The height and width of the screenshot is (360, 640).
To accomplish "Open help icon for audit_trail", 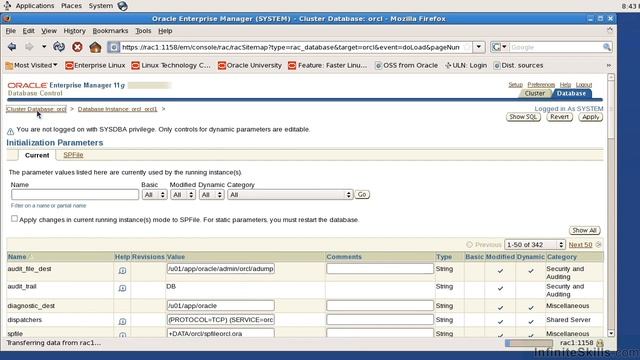I will point(122,288).
